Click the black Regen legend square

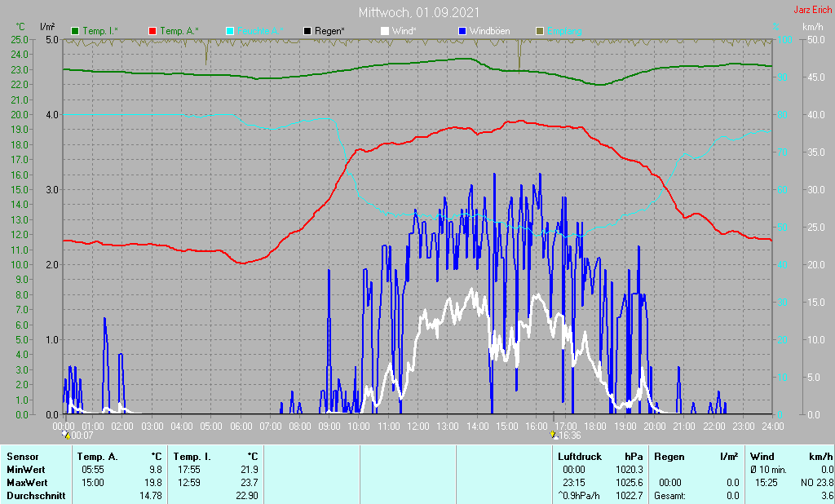pyautogui.click(x=307, y=31)
